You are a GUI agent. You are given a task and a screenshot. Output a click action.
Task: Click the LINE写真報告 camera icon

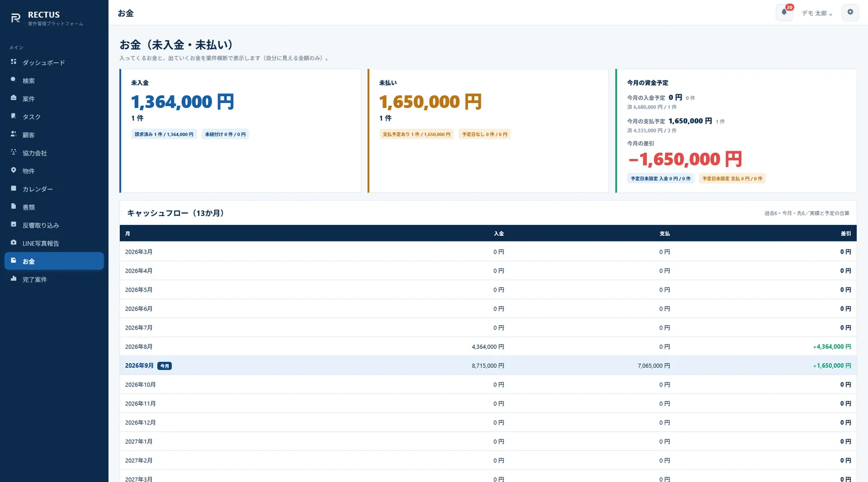click(x=14, y=242)
